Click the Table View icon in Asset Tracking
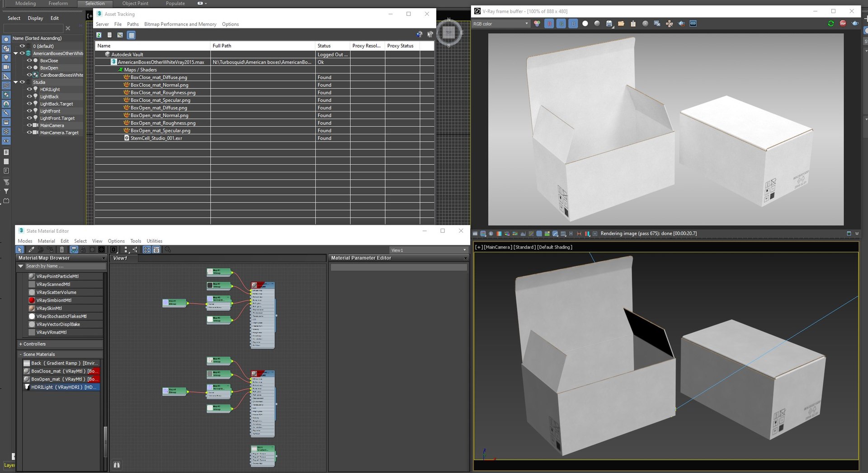 point(131,35)
